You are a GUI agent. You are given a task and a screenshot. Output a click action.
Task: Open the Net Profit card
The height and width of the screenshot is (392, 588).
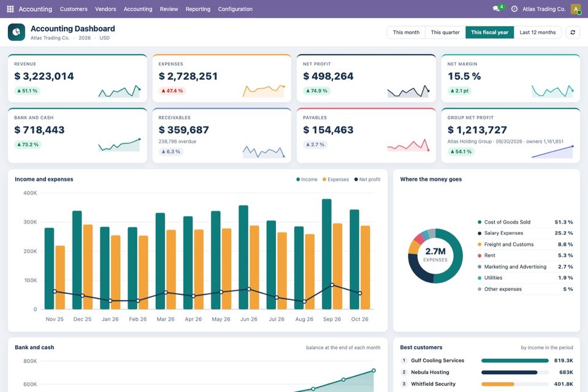366,79
